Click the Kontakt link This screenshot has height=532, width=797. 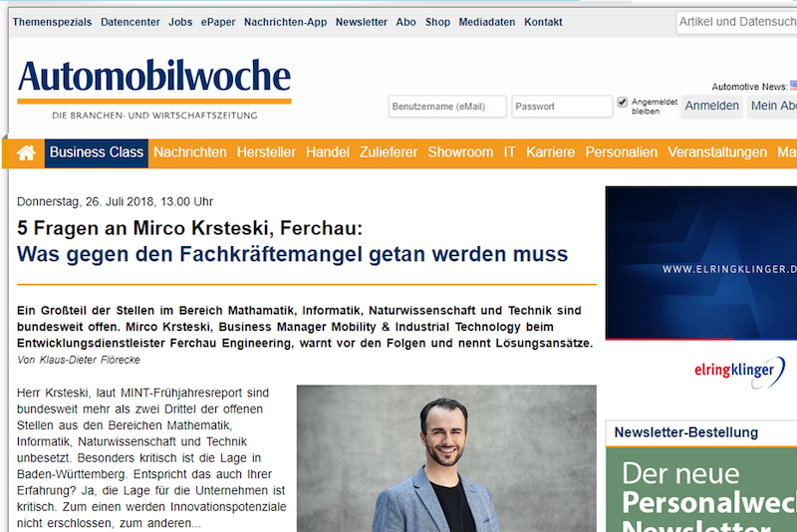click(x=543, y=22)
